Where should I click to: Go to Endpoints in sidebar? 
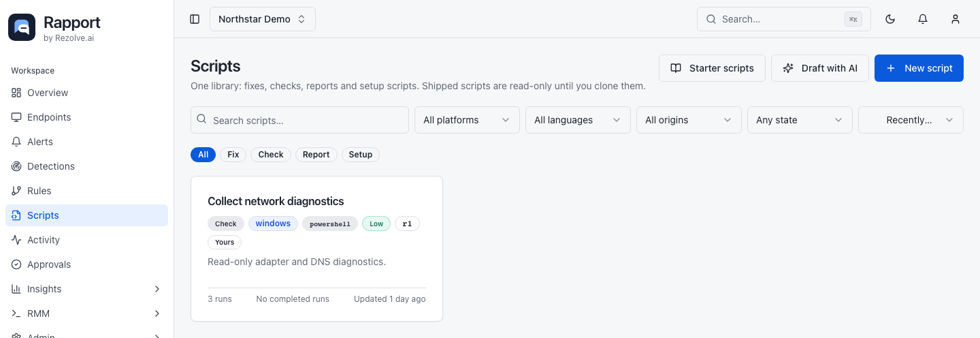86,117
